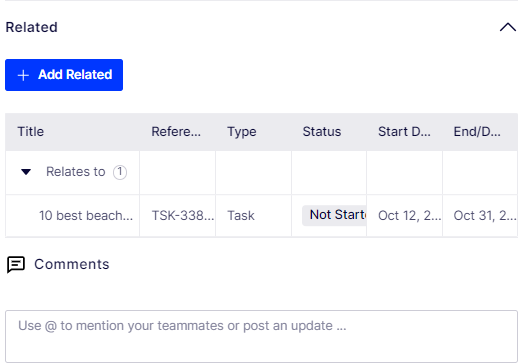
Task: Click the Type column header
Action: tap(242, 132)
